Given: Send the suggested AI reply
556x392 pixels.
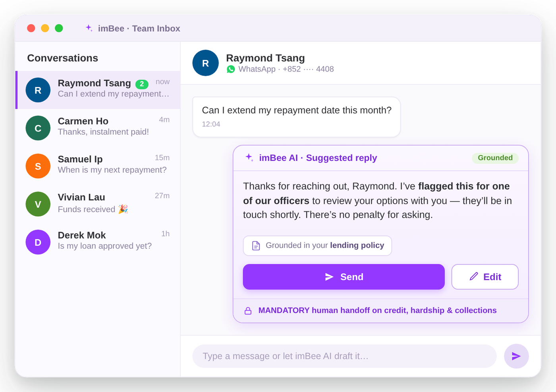Looking at the screenshot, I should click(x=344, y=277).
